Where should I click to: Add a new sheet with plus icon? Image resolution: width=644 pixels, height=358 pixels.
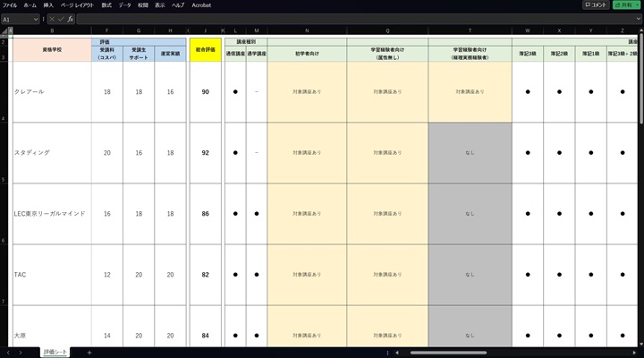coord(89,353)
